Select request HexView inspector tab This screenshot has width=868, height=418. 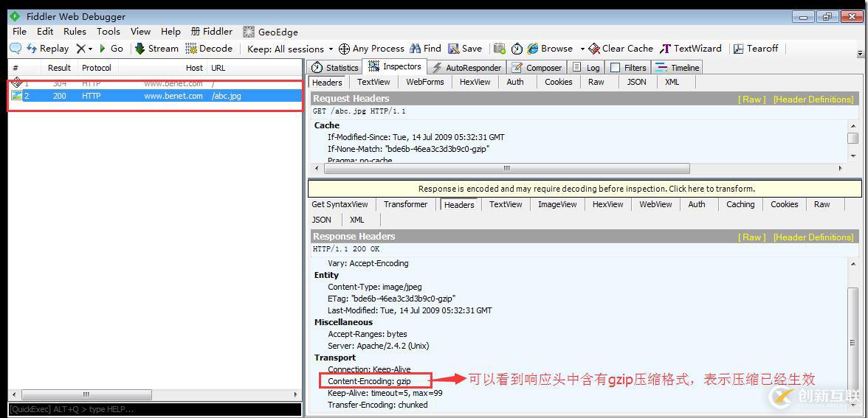(x=475, y=82)
